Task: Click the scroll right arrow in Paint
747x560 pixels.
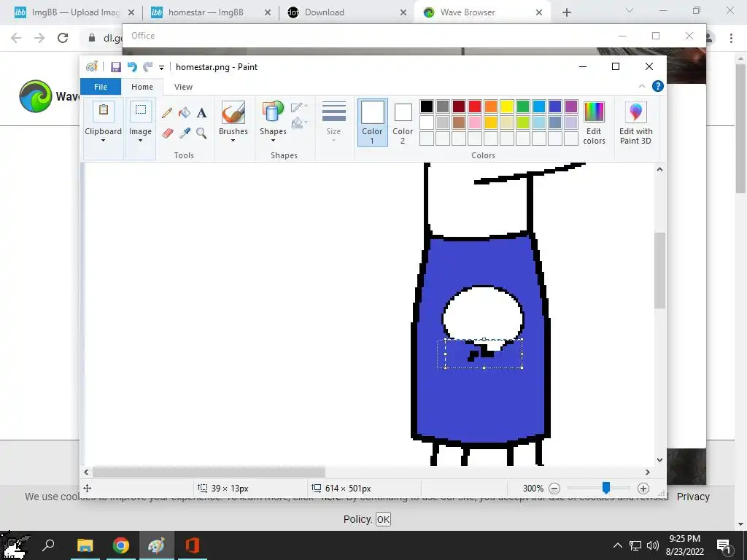Action: 648,472
